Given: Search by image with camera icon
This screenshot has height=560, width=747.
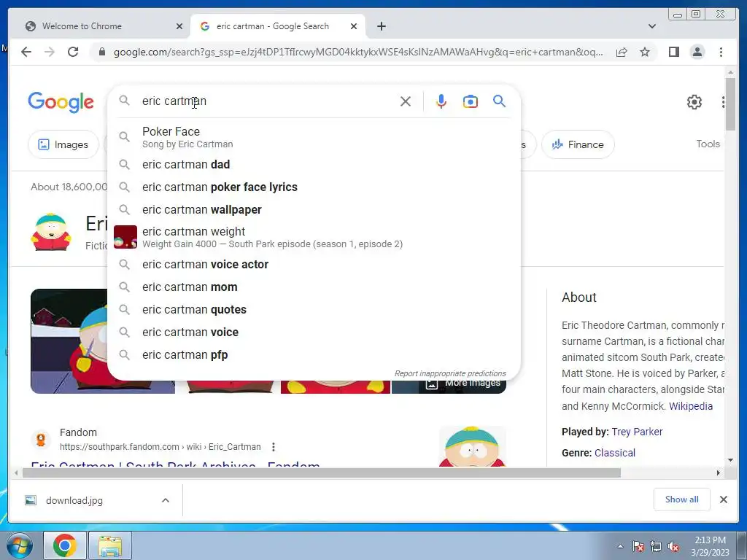Looking at the screenshot, I should [x=471, y=101].
